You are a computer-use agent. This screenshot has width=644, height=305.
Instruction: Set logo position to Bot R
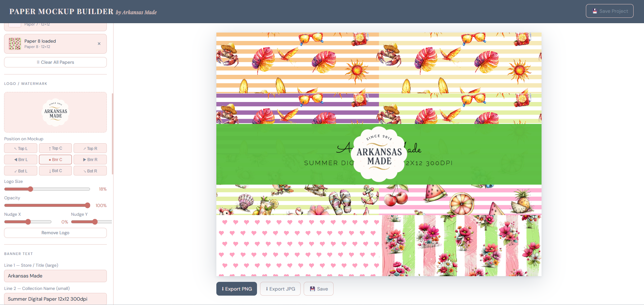(90, 171)
